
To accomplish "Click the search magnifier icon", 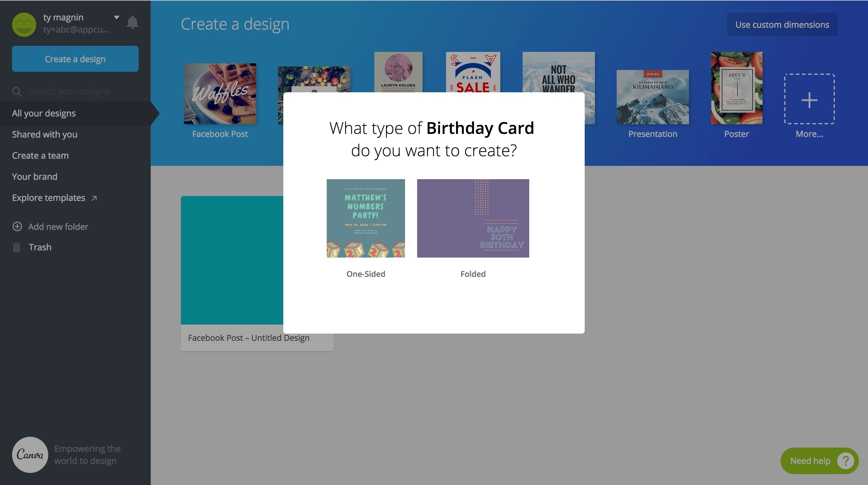I will (17, 91).
